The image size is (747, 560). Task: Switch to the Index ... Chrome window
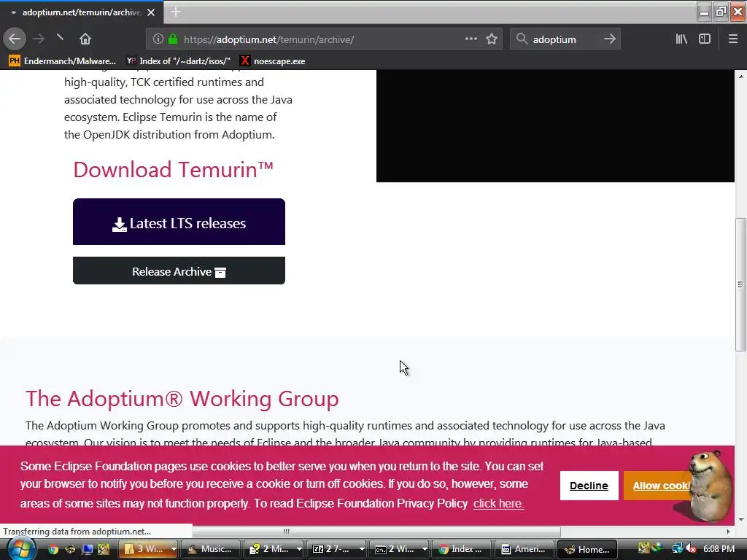point(461,549)
